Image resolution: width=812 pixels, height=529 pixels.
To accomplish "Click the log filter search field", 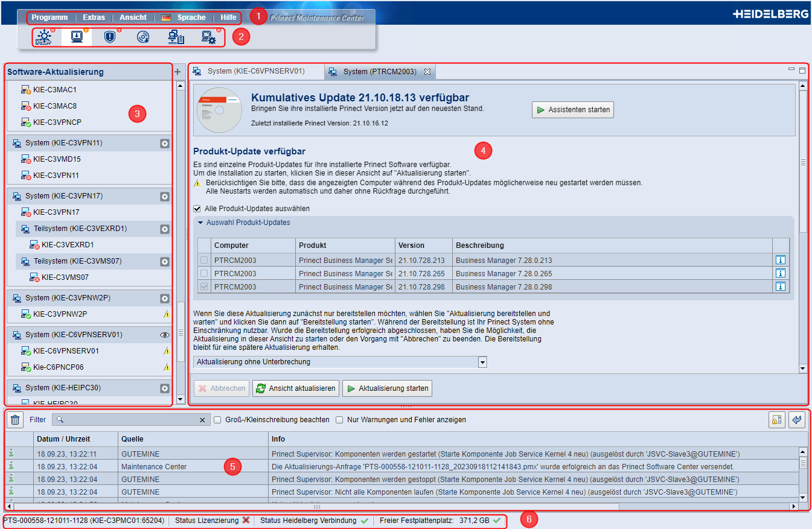I will tap(131, 420).
